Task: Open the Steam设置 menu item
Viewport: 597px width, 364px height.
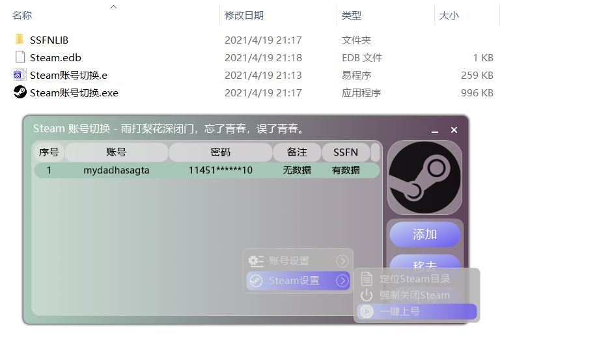Action: click(298, 281)
